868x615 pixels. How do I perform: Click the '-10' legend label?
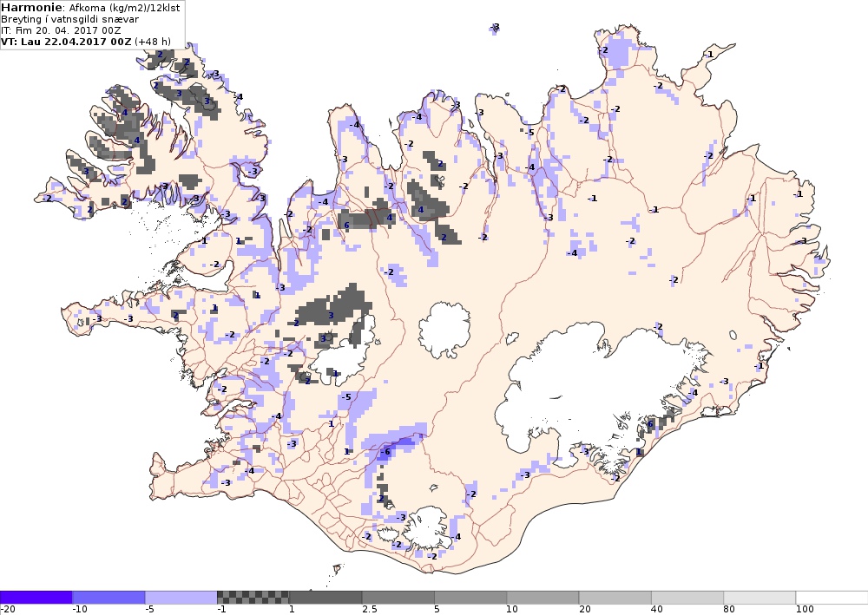pyautogui.click(x=80, y=610)
